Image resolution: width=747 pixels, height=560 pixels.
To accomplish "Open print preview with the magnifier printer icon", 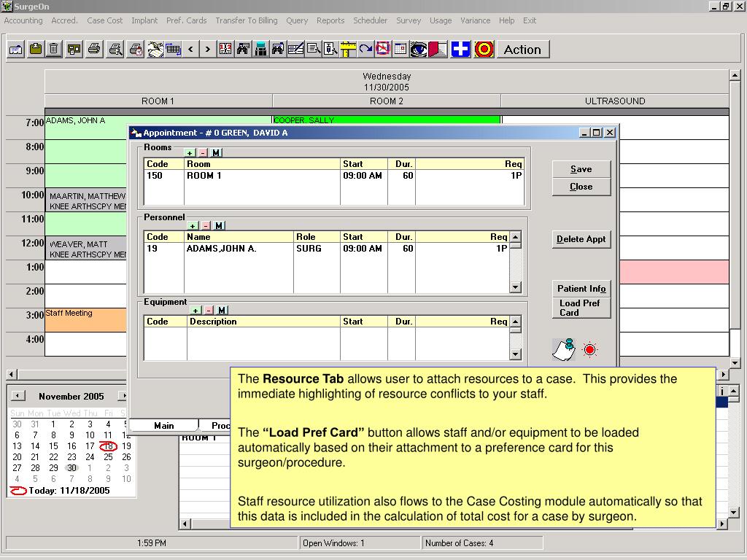I will (115, 49).
